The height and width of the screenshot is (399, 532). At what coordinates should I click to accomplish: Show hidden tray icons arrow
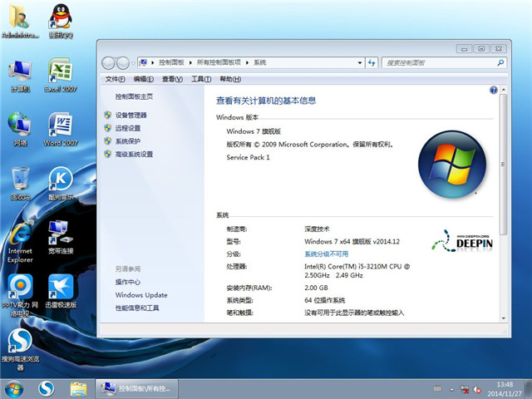[452, 389]
